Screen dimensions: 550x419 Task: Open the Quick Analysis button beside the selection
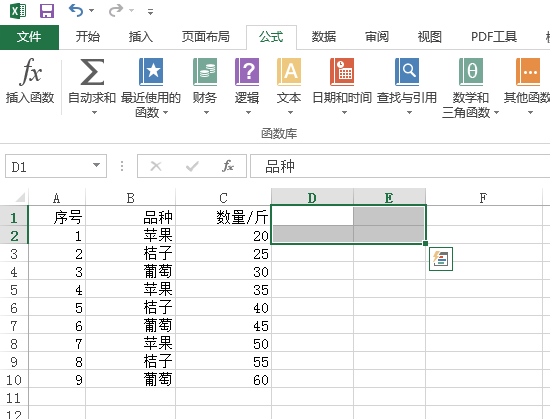coord(441,259)
